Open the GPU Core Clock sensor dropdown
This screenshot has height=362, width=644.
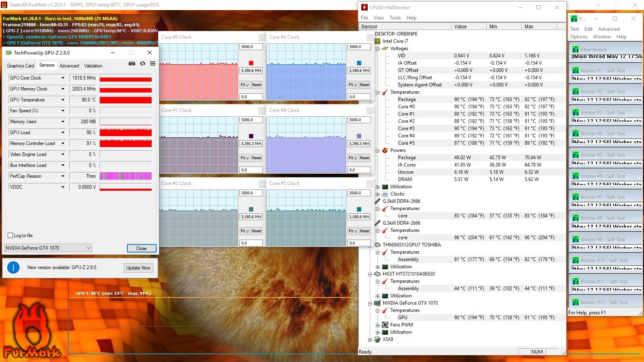point(63,78)
